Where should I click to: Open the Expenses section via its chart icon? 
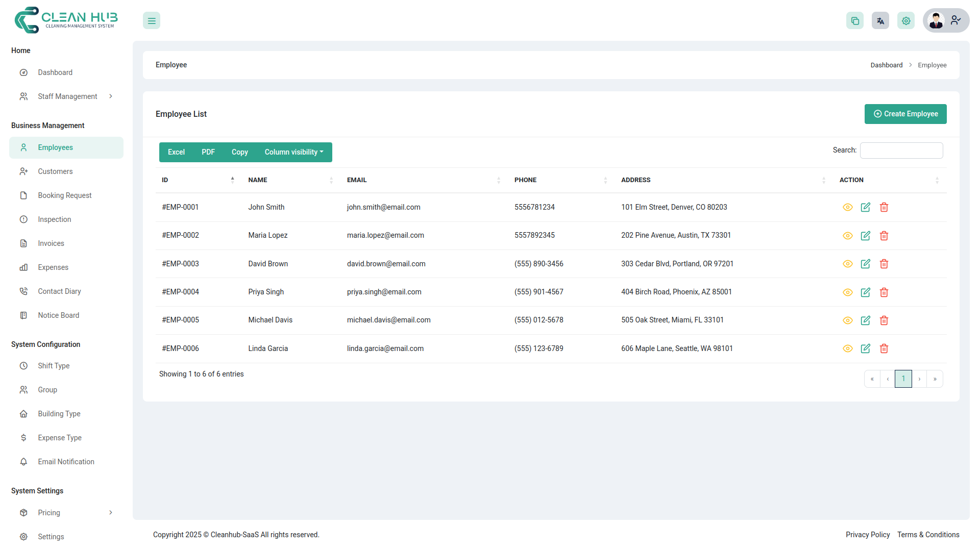point(23,267)
